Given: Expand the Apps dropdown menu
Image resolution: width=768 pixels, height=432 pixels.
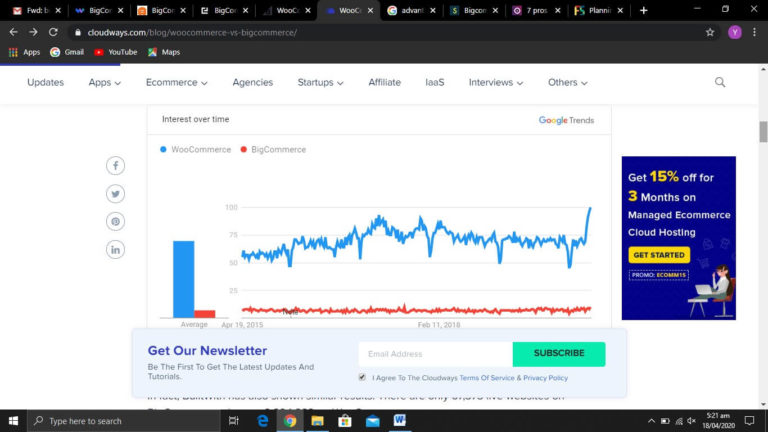Looking at the screenshot, I should tap(105, 82).
